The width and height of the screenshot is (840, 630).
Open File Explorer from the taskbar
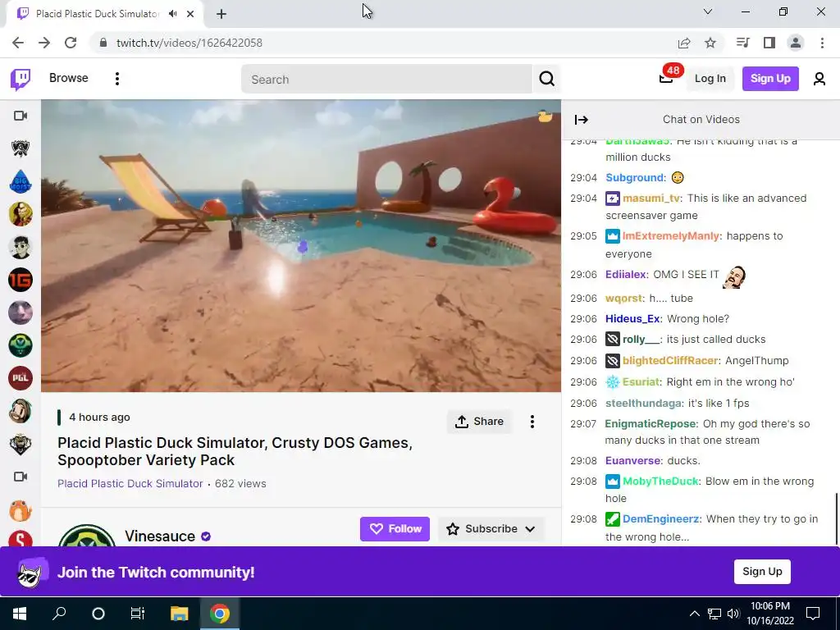pyautogui.click(x=180, y=614)
